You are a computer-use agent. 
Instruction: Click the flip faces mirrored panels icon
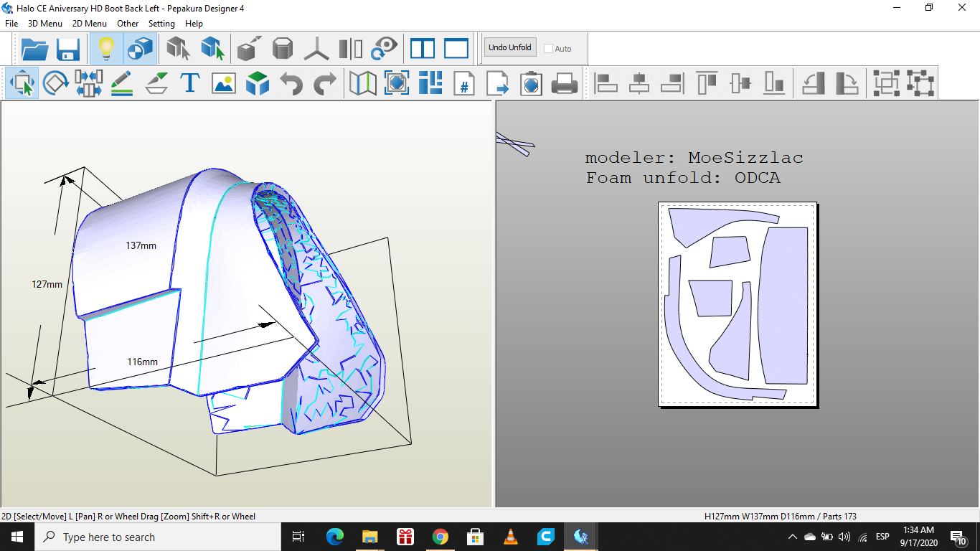351,49
